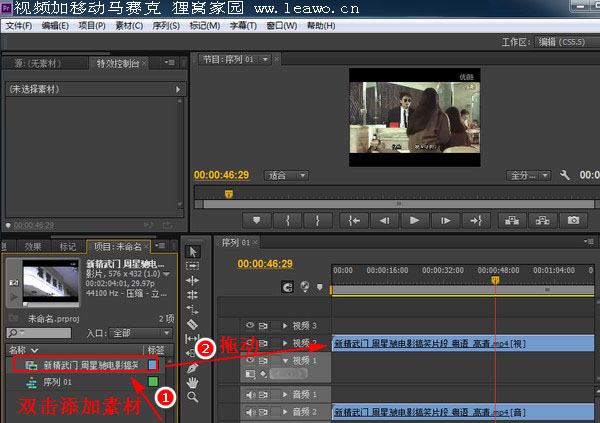Toggle sync lock on 视频 3
The width and height of the screenshot is (600, 423).
coord(263,326)
